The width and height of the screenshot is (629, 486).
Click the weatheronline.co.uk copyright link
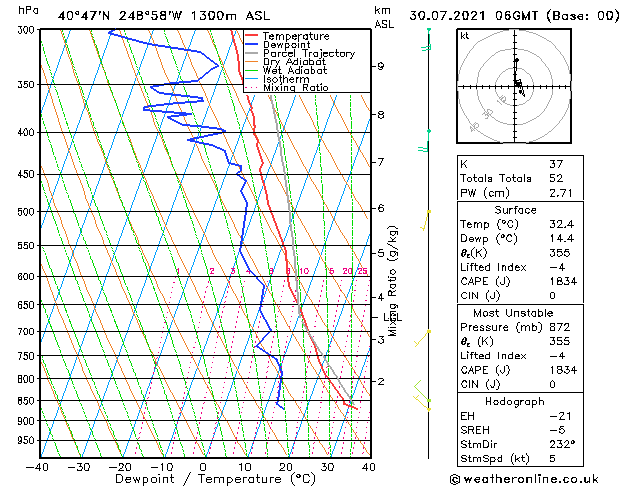pyautogui.click(x=524, y=479)
